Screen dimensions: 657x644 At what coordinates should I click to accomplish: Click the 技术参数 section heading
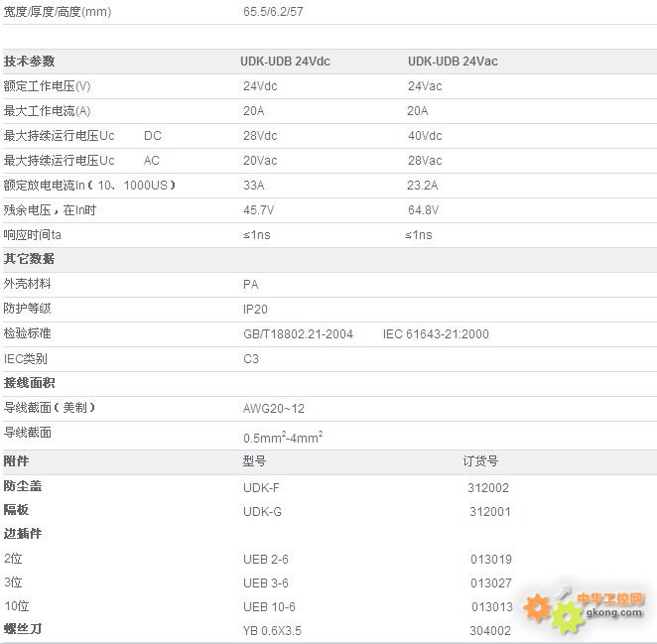pyautogui.click(x=30, y=62)
